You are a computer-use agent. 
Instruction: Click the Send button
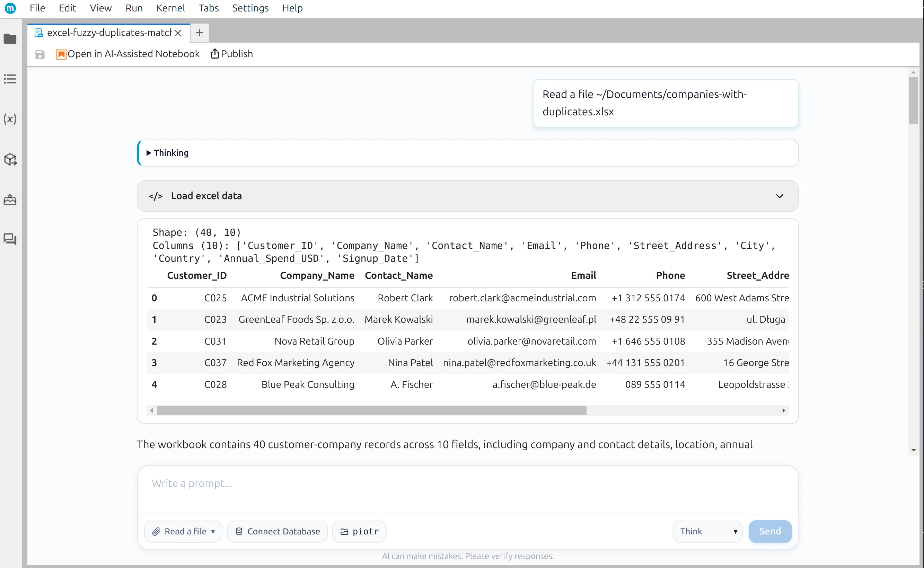pyautogui.click(x=770, y=531)
